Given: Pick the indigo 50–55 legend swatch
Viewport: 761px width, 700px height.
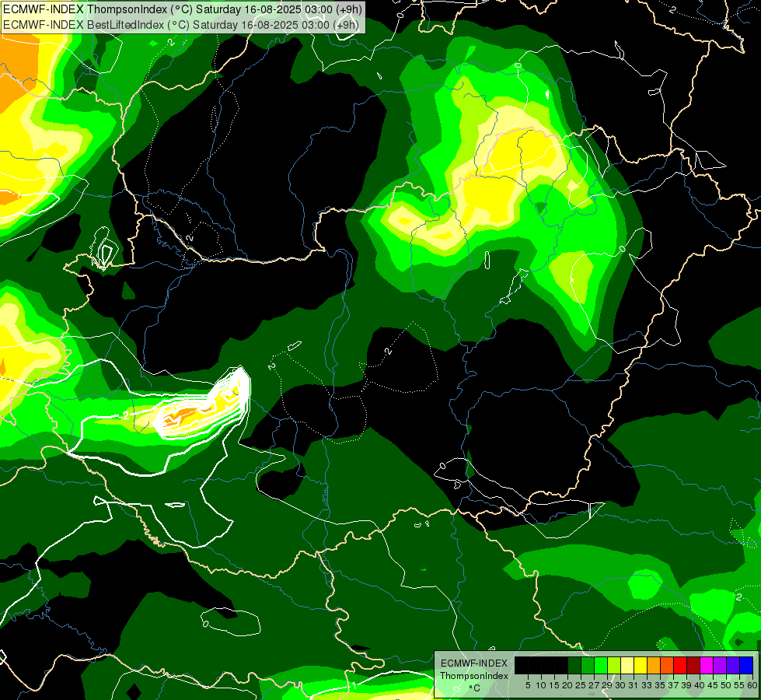Looking at the screenshot, I should click(733, 665).
